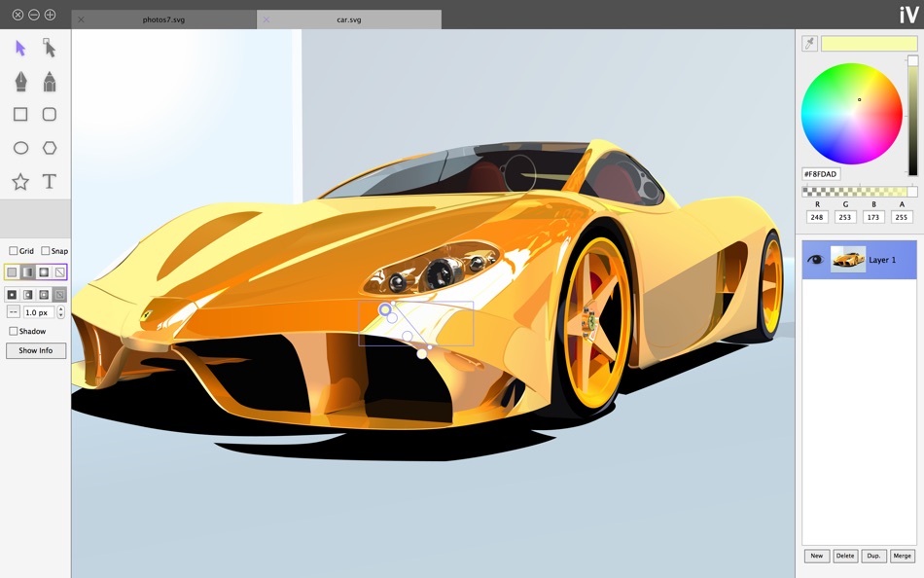The width and height of the screenshot is (924, 578).
Task: Click the eyedropper color picker icon
Action: coord(809,44)
